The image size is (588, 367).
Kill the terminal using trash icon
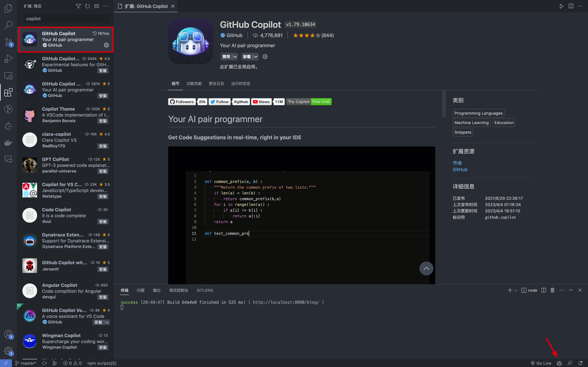tap(552, 290)
